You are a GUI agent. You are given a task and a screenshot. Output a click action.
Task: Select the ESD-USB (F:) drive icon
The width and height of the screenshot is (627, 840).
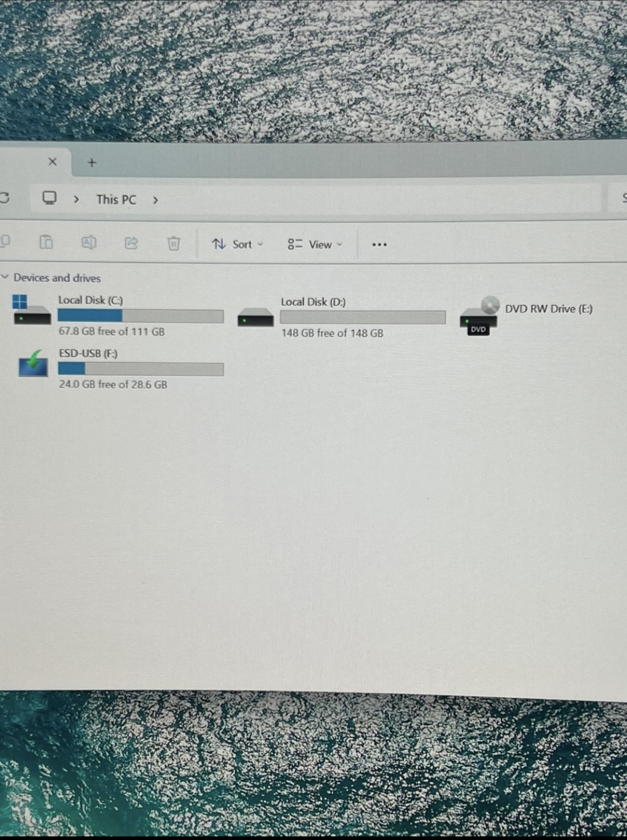[33, 363]
